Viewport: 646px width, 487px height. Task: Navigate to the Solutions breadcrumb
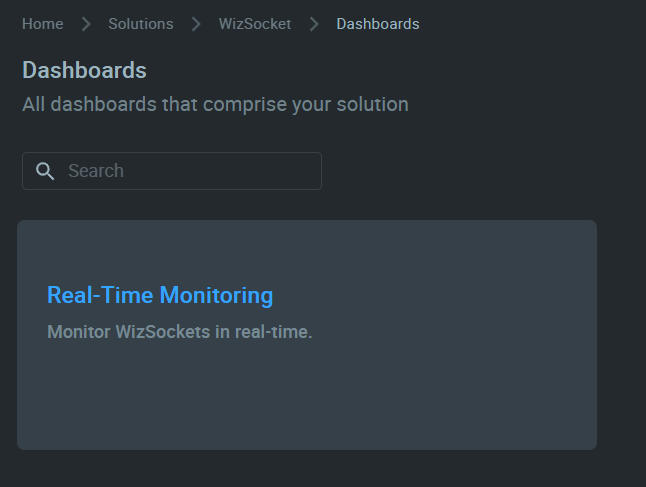coord(141,24)
